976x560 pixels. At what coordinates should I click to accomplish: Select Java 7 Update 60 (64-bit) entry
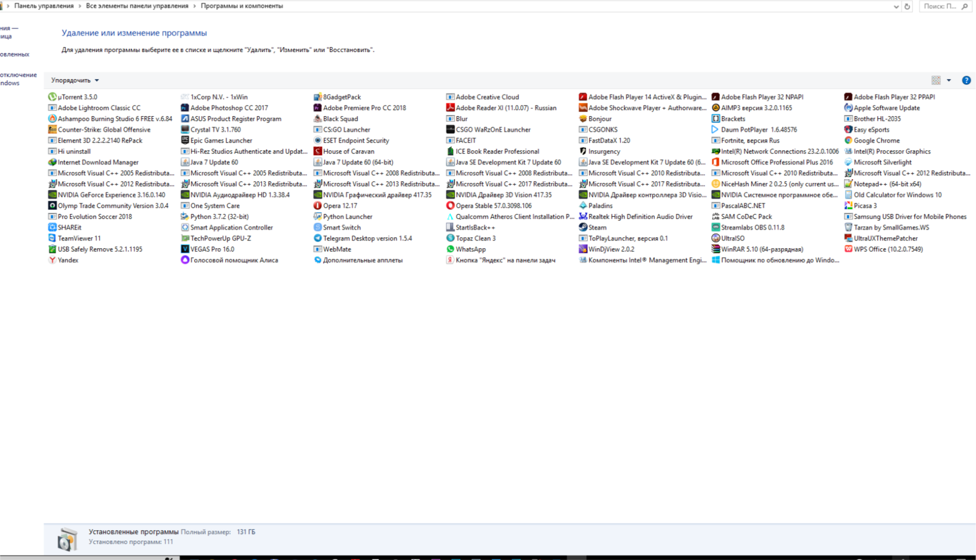tap(354, 162)
